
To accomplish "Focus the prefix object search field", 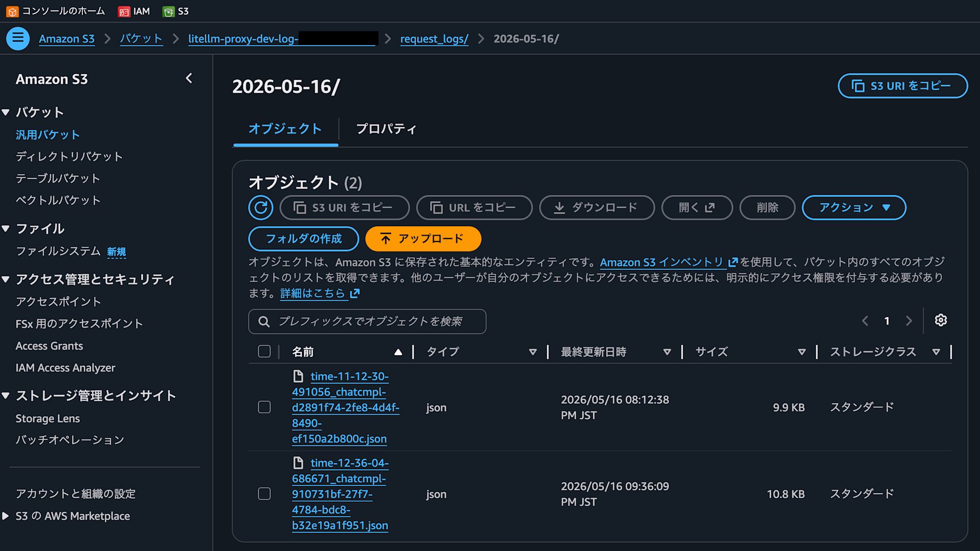I will click(367, 321).
